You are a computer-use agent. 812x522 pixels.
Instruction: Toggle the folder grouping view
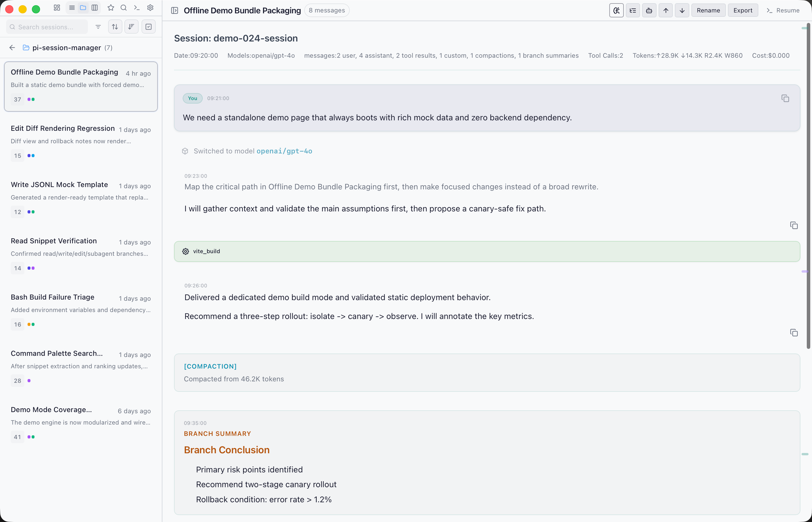click(x=83, y=8)
